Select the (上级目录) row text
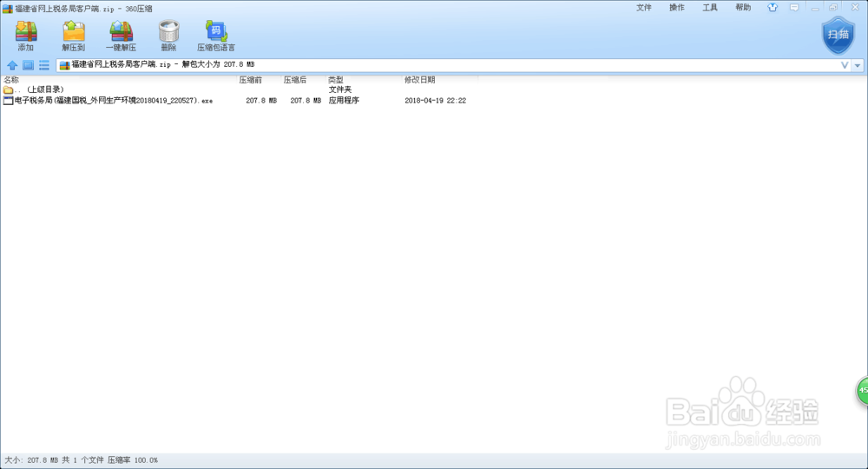The width and height of the screenshot is (868, 469). [45, 89]
